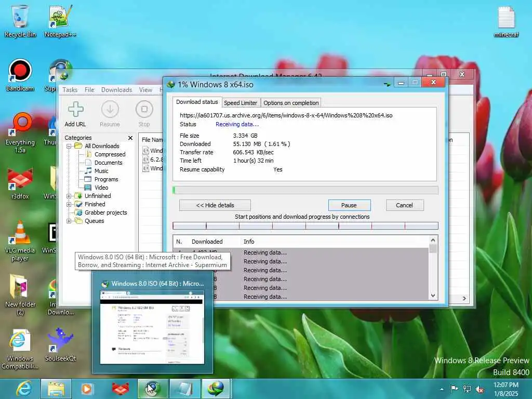Click the Supermium browser taskbar icon
The width and height of the screenshot is (532, 399).
152,389
